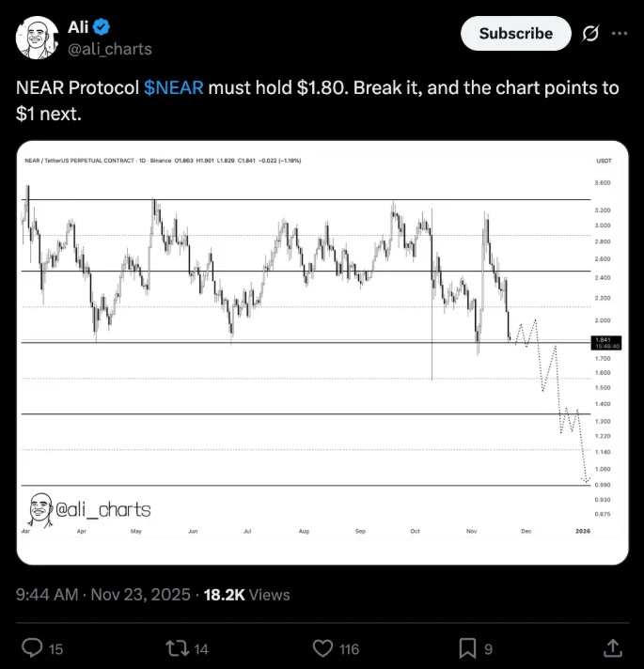Open the share icon menu
The image size is (644, 669).
[x=612, y=647]
